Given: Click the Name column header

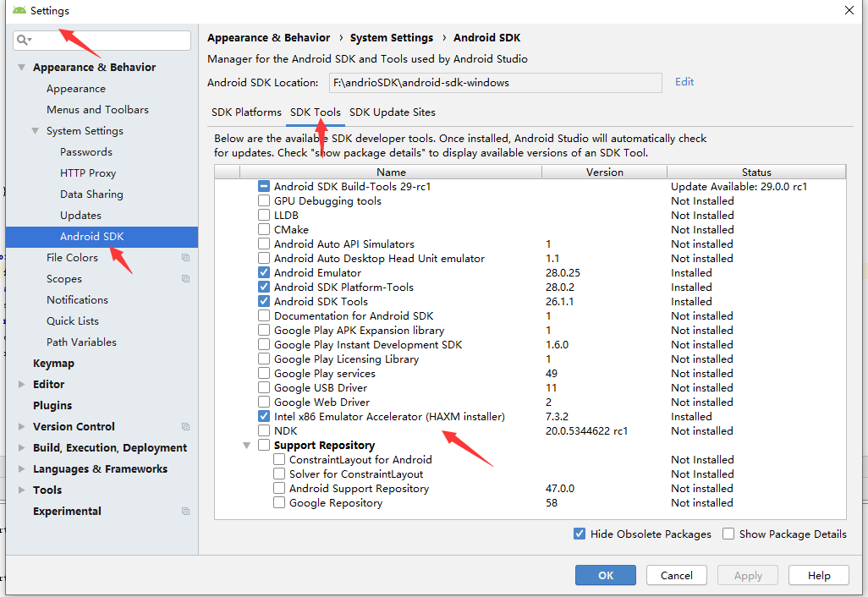Looking at the screenshot, I should [391, 172].
